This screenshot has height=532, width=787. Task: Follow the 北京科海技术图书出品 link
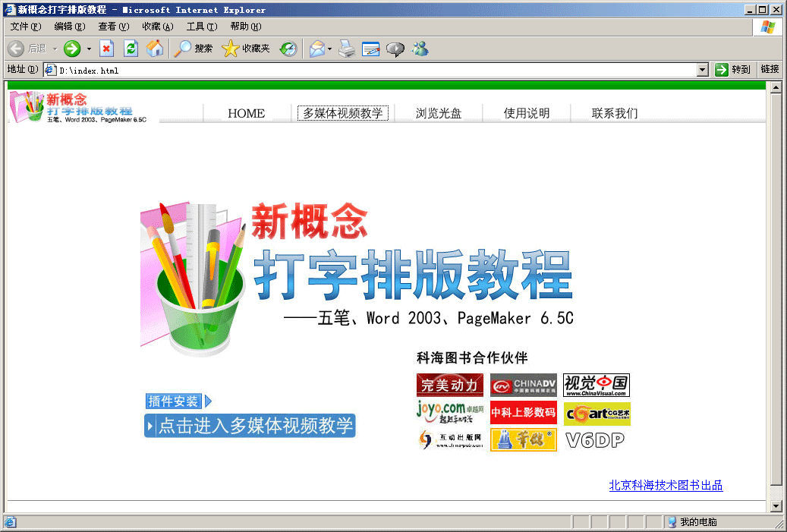(x=666, y=485)
